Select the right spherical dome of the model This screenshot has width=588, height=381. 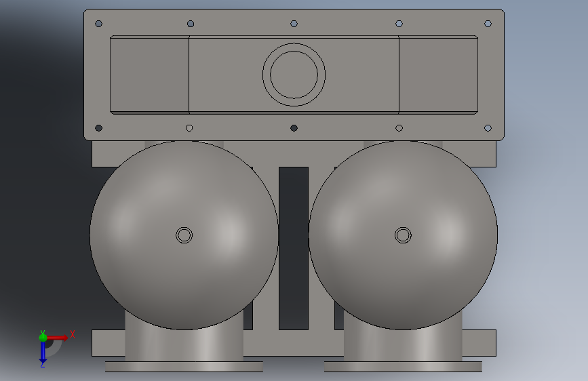click(403, 235)
